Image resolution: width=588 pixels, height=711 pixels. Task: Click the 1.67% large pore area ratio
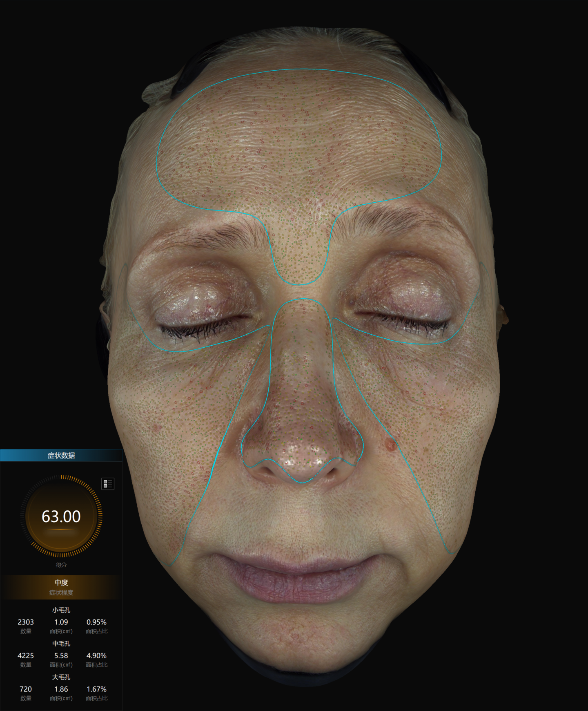(96, 689)
